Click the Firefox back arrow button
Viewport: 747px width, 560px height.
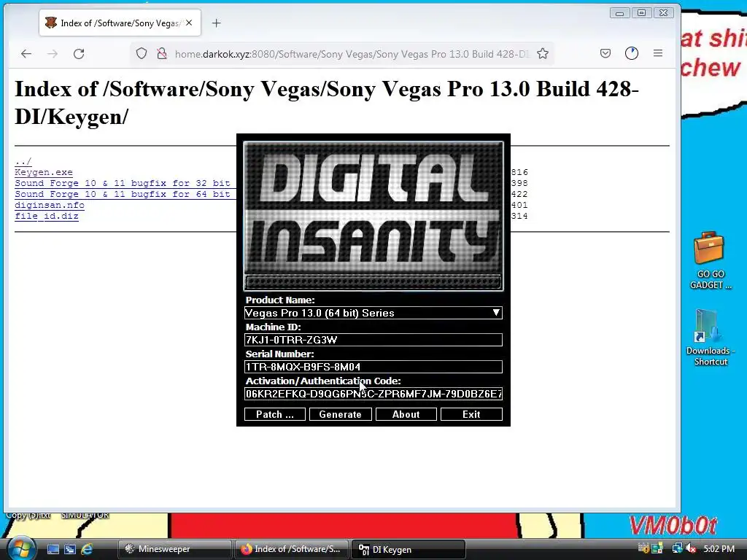coord(26,54)
